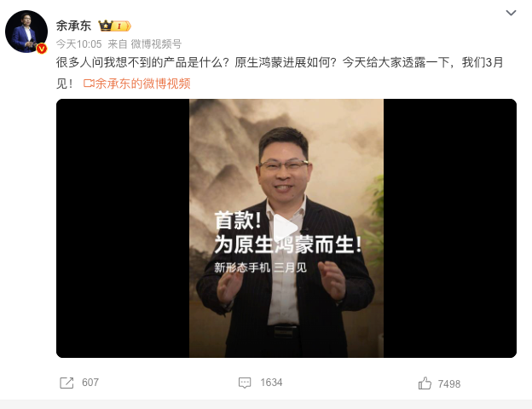Click the 新形态手机 三月见 video subtitle

pyautogui.click(x=260, y=268)
